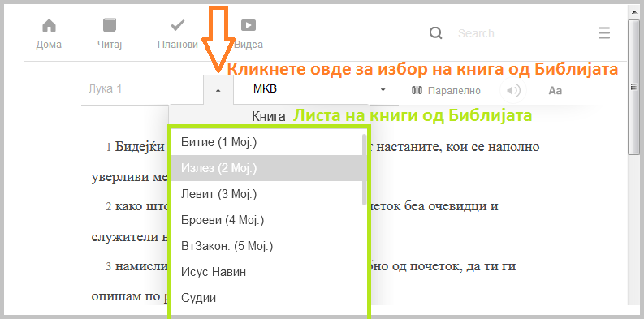Click verse 3 text намислив

click(x=140, y=266)
